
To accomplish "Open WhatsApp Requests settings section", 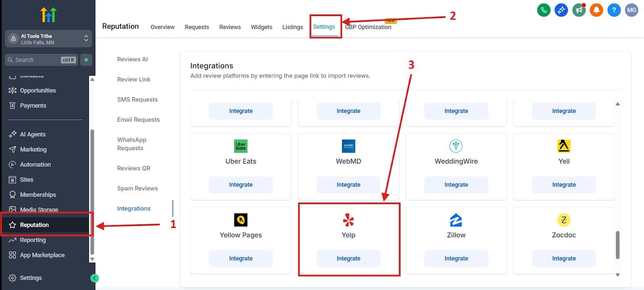I will tap(132, 144).
